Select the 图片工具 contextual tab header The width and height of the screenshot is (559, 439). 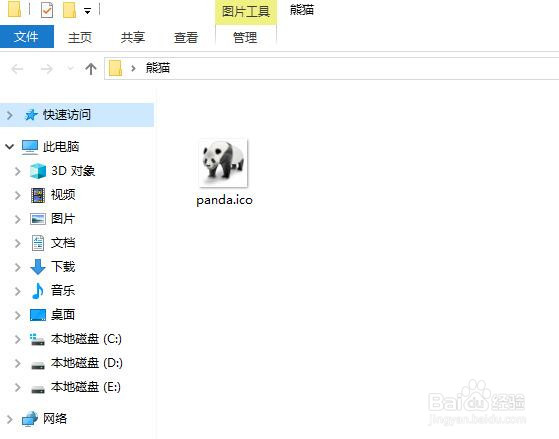246,11
